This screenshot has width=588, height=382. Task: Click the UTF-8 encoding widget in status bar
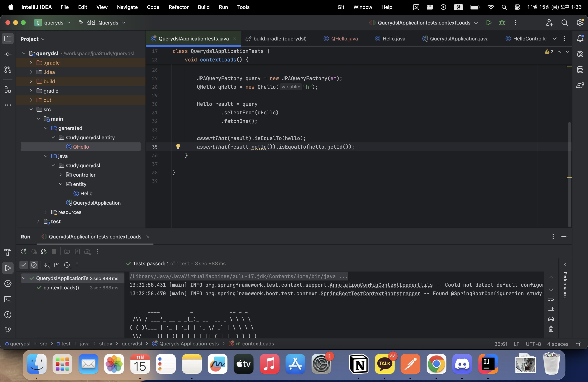(533, 344)
